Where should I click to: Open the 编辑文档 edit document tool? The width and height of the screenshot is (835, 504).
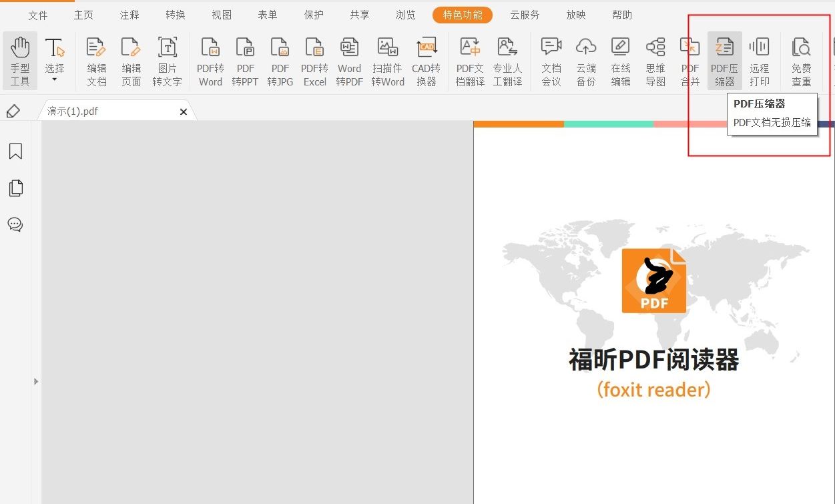95,61
